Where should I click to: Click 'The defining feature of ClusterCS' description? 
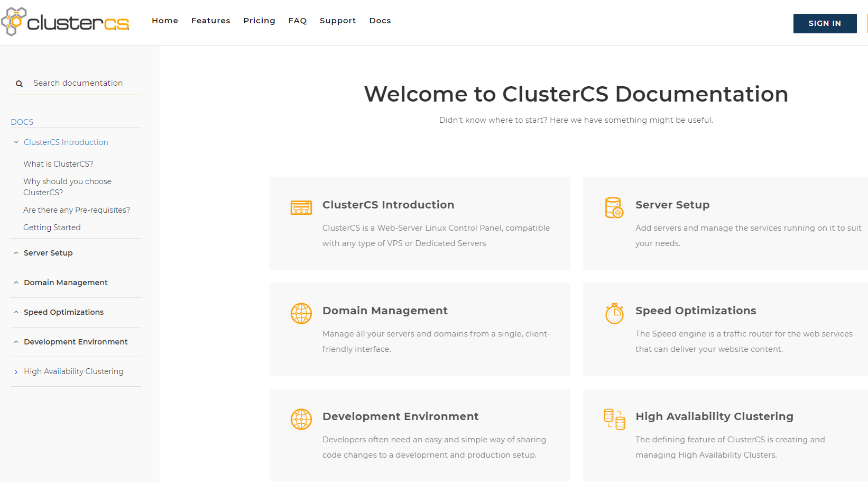tap(730, 447)
